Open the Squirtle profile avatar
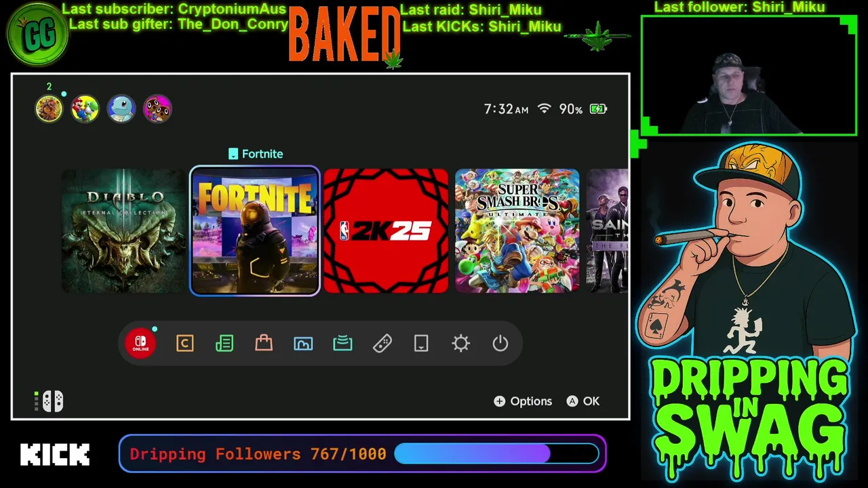Image resolution: width=868 pixels, height=488 pixels. tap(121, 108)
